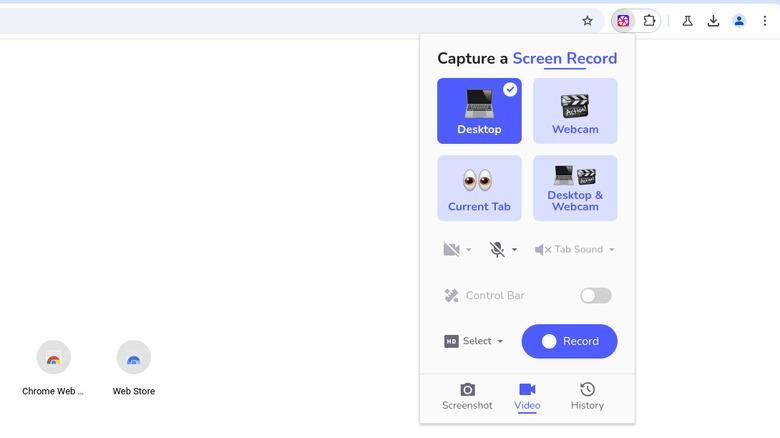The image size is (780, 438).
Task: Click the muted Tab Sound speaker icon
Action: (542, 249)
